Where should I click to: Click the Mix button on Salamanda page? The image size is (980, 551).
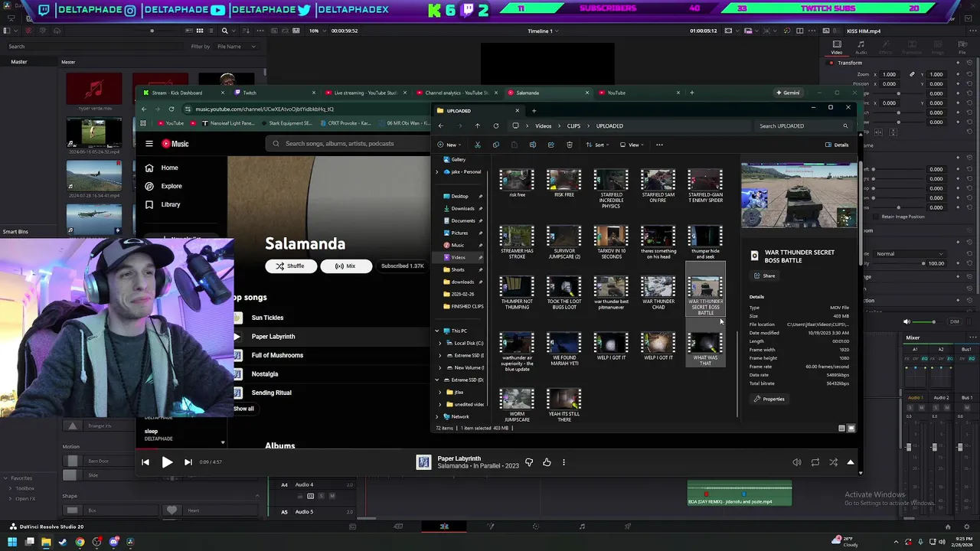point(345,266)
